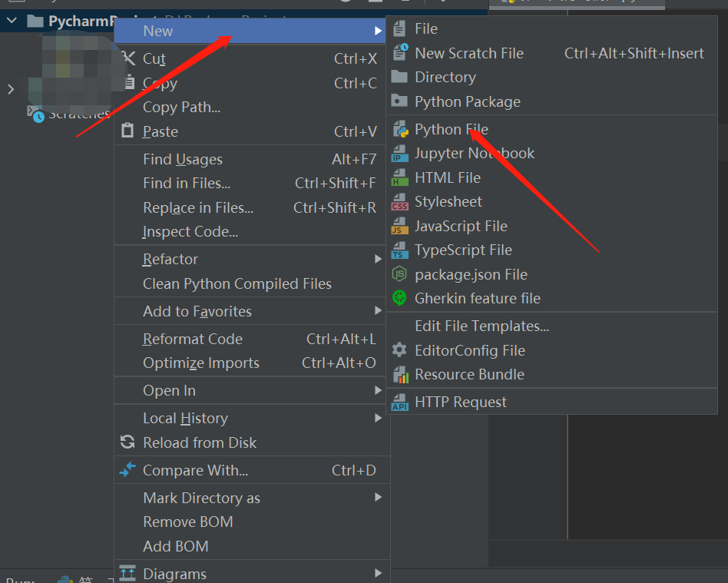Choose Find in Files from context menu
The image size is (728, 583).
[x=187, y=184]
